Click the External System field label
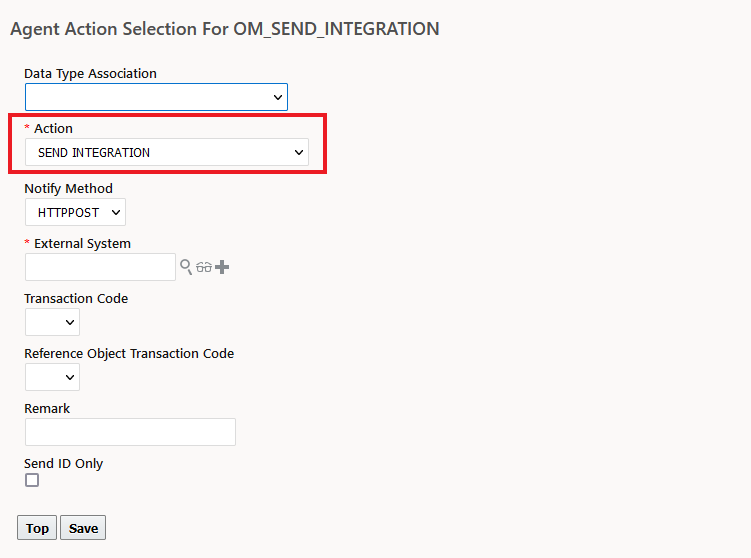 coord(82,243)
